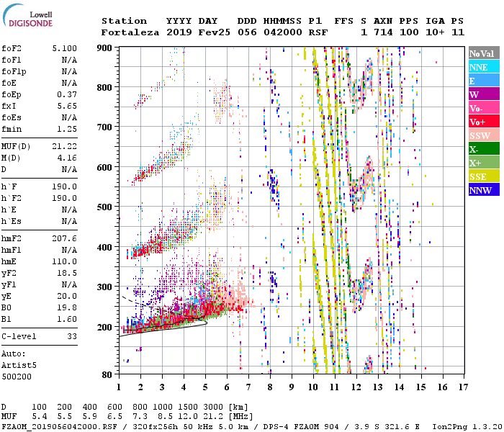504x432 pixels.
Task: Click the fxI value 5.65
Action: point(67,106)
